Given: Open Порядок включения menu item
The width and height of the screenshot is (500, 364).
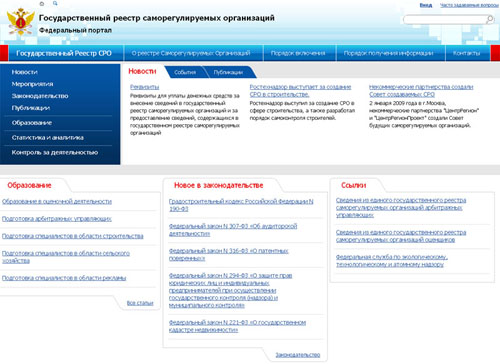Looking at the screenshot, I should 298,53.
